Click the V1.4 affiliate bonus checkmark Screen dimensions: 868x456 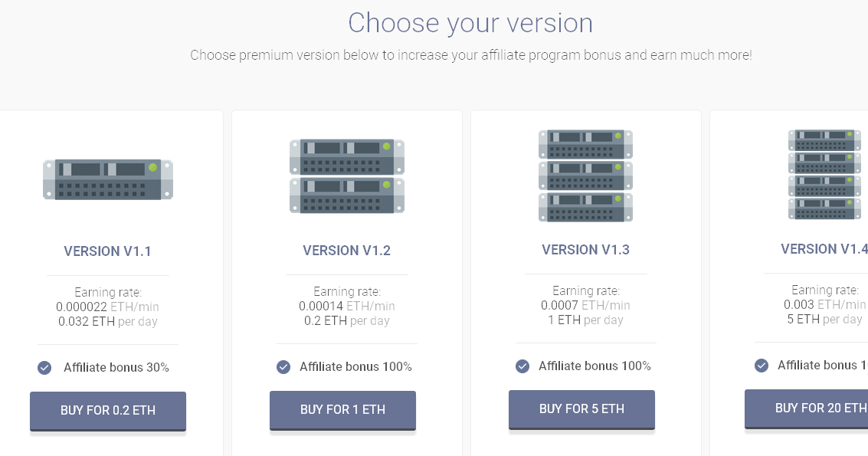(x=761, y=365)
